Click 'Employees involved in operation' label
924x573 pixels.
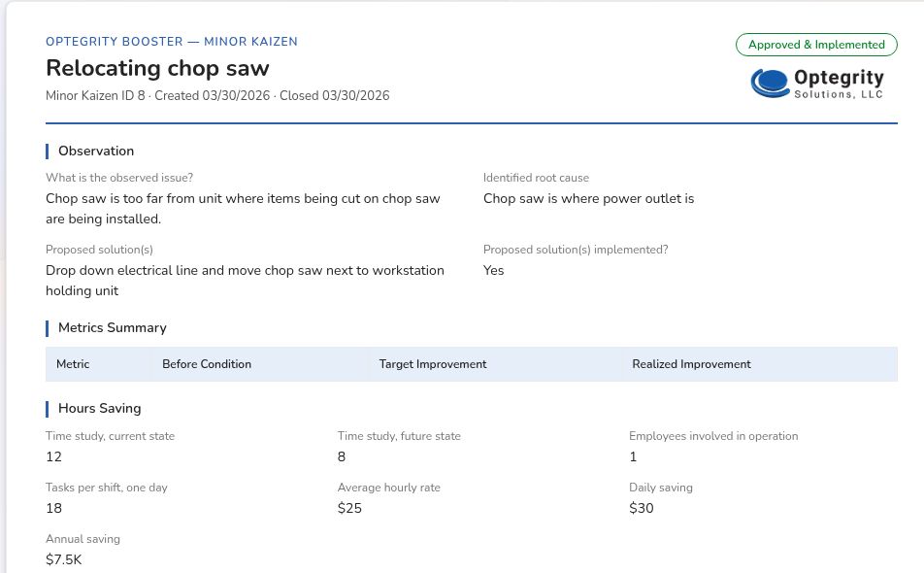pos(713,436)
